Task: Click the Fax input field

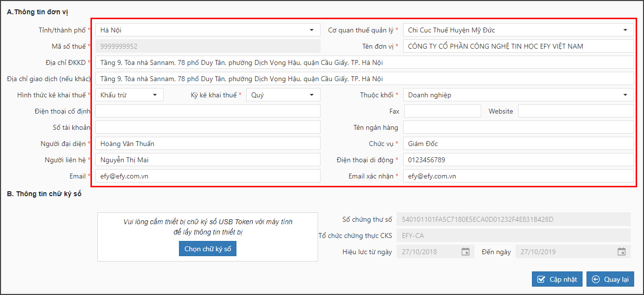Action: pos(442,111)
